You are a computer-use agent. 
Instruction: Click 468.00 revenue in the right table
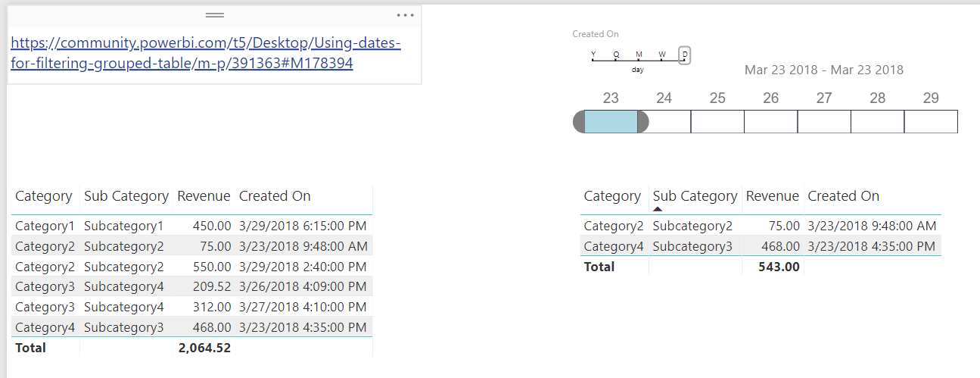tap(780, 246)
